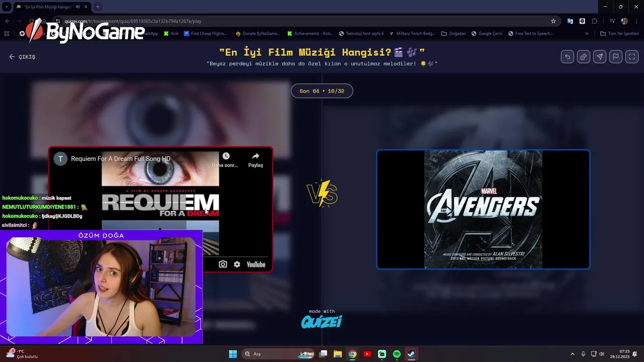Image resolution: width=644 pixels, height=362 pixels.
Task: Mute tab using the speaker icon
Action: tap(78, 7)
